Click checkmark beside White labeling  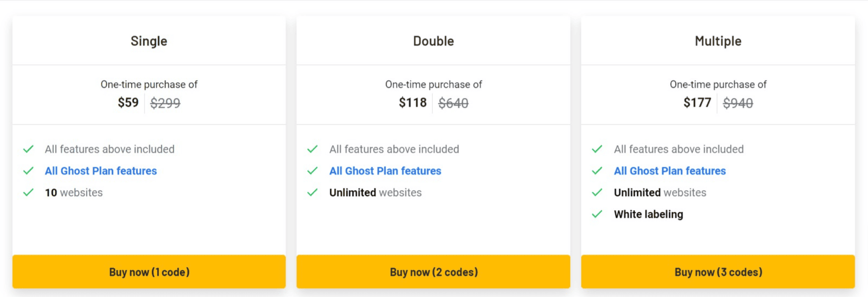[597, 214]
